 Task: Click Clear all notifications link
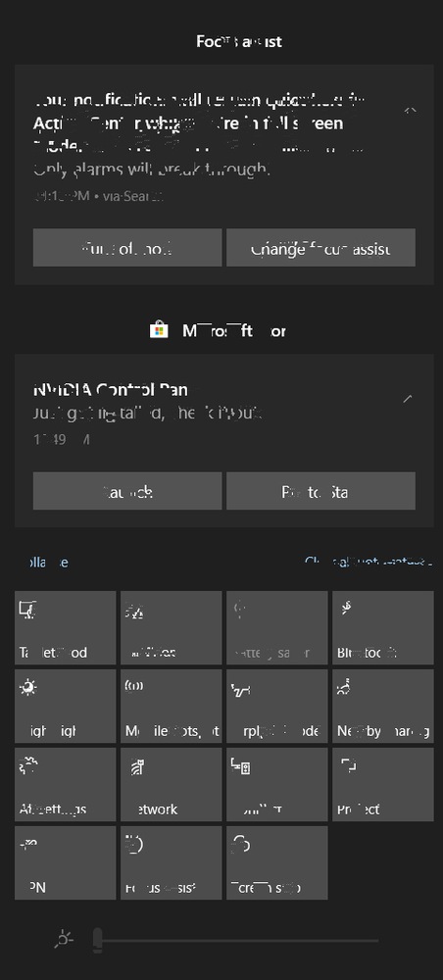(x=368, y=562)
